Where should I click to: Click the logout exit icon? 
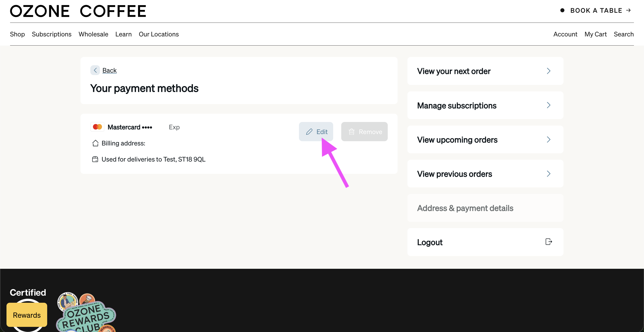[x=549, y=242]
